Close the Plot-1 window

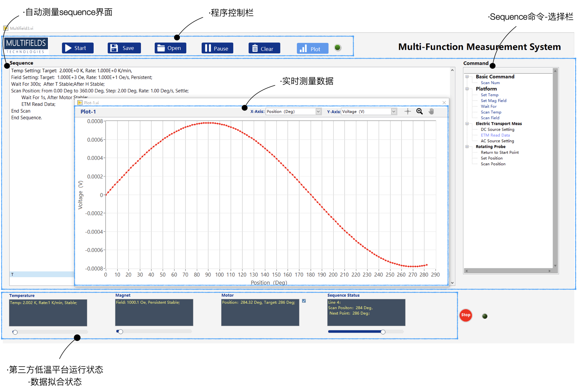(444, 103)
